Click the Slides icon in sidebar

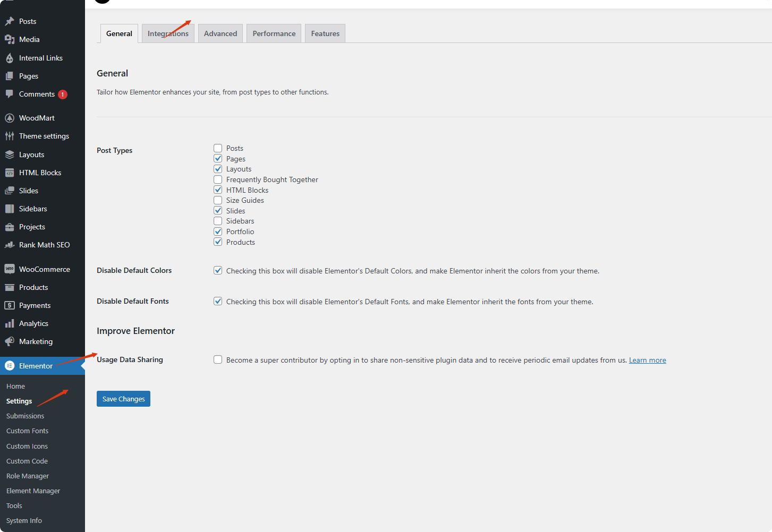pyautogui.click(x=10, y=191)
